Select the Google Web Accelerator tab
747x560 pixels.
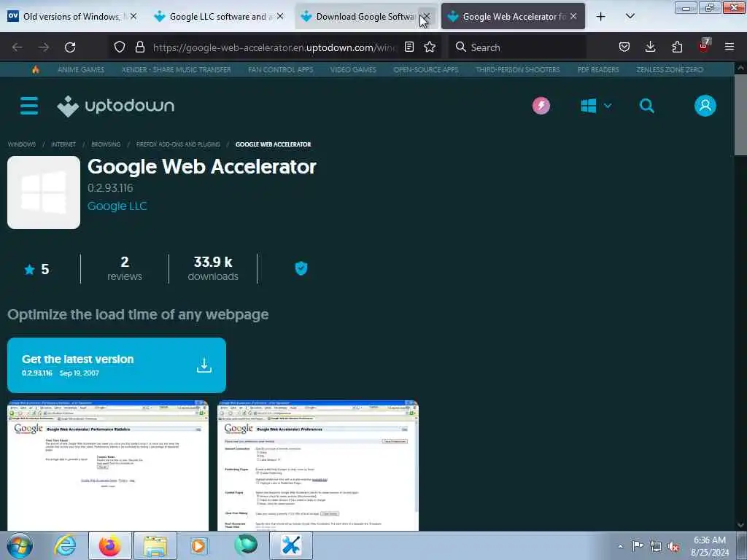pyautogui.click(x=513, y=16)
